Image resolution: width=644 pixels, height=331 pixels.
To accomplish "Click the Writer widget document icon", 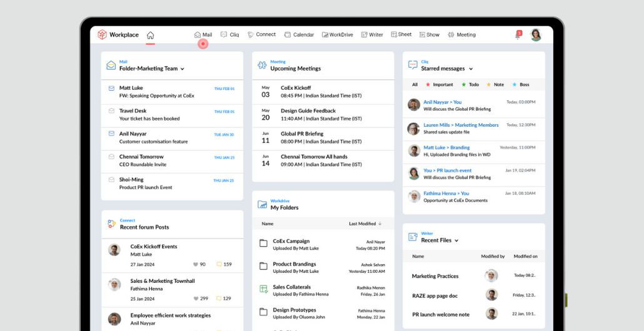I will tap(413, 237).
